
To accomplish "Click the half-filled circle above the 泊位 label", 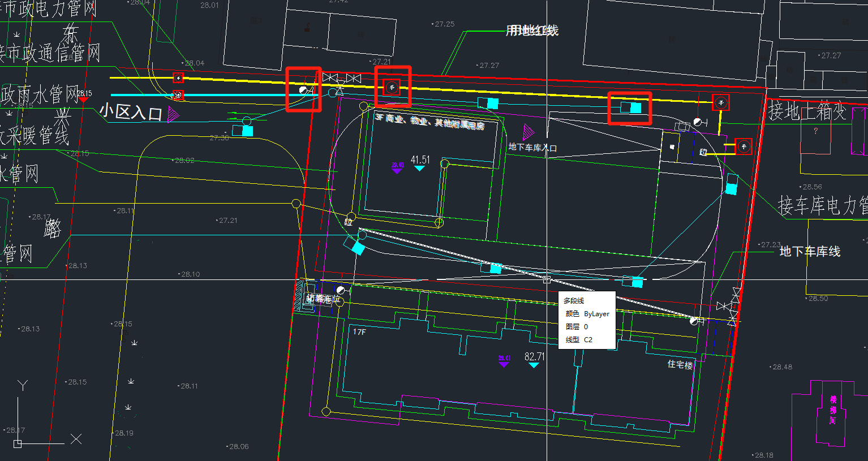I will point(341,290).
